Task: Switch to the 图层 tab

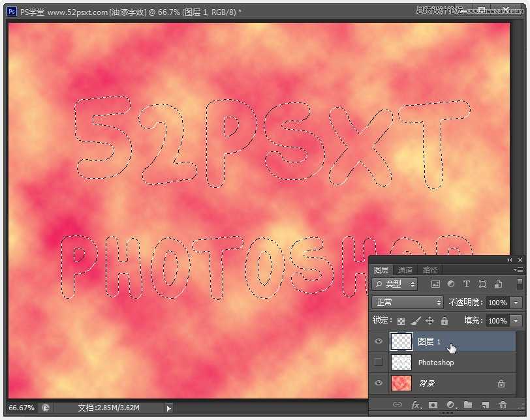Action: pyautogui.click(x=381, y=270)
